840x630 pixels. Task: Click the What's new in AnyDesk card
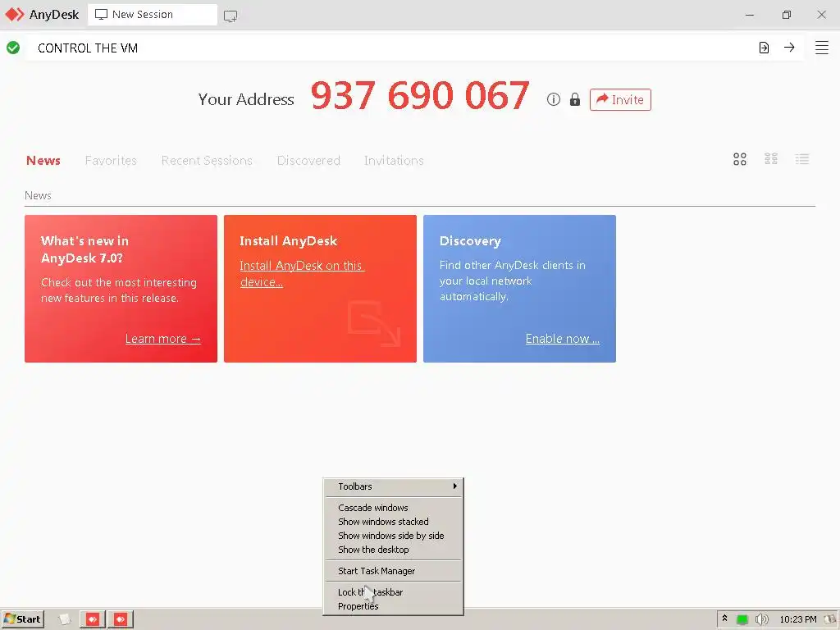point(121,289)
